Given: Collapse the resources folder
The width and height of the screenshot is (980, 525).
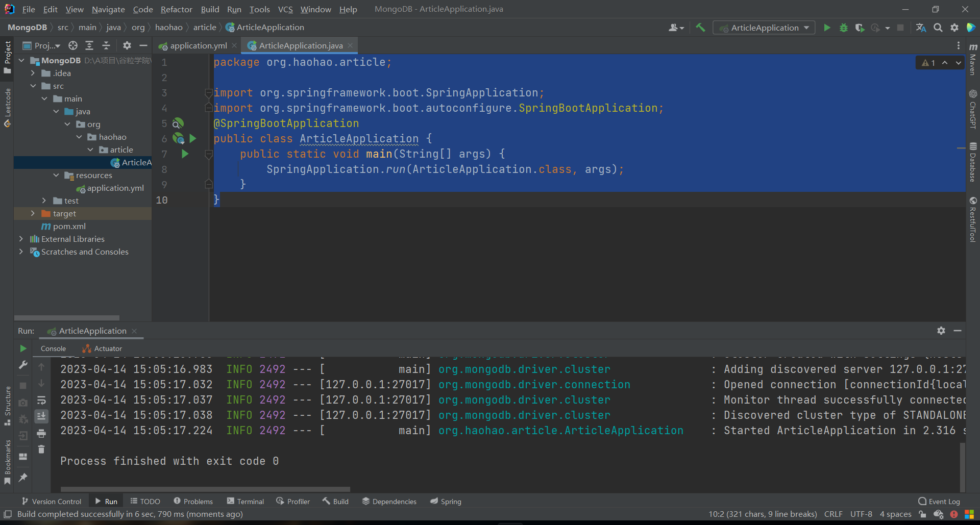Looking at the screenshot, I should [56, 175].
